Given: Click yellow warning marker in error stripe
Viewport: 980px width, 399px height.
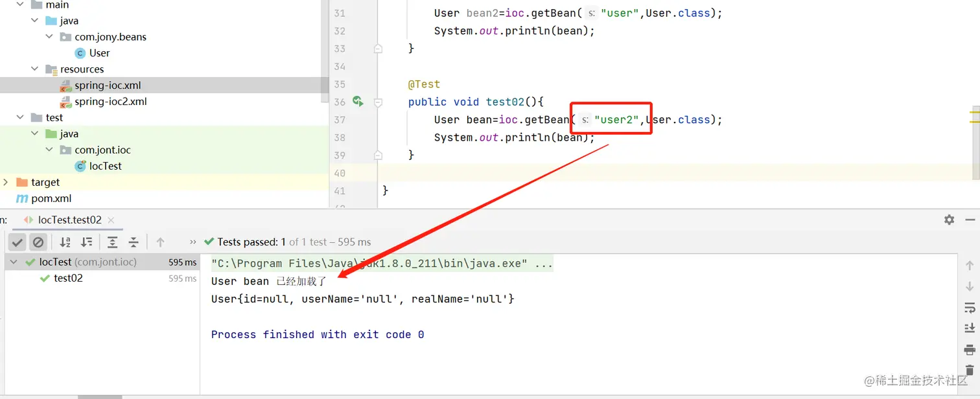Looking at the screenshot, I should (975, 112).
